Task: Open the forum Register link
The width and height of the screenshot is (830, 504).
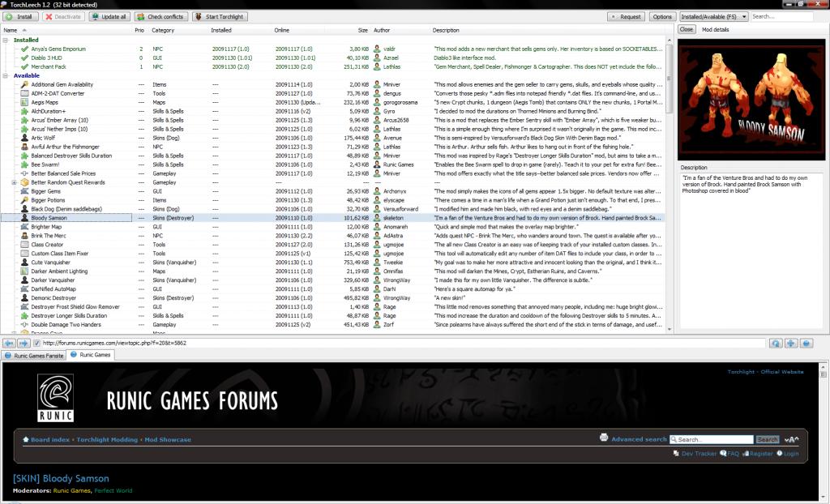Action: pos(761,454)
